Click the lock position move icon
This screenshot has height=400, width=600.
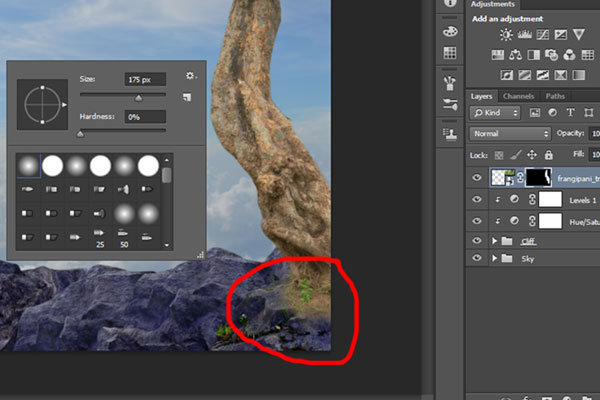pos(531,154)
